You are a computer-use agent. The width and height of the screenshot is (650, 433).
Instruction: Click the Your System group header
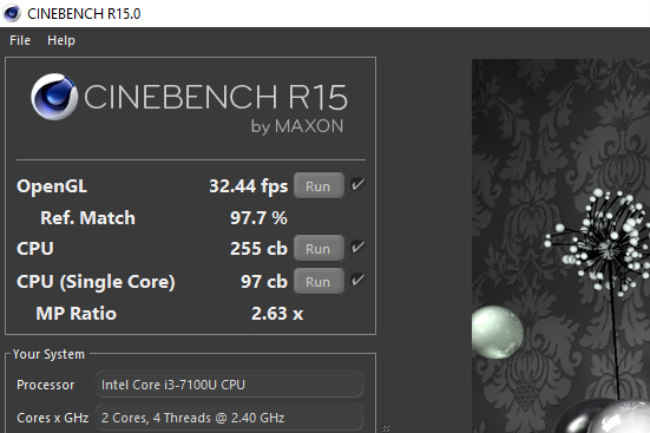point(48,354)
